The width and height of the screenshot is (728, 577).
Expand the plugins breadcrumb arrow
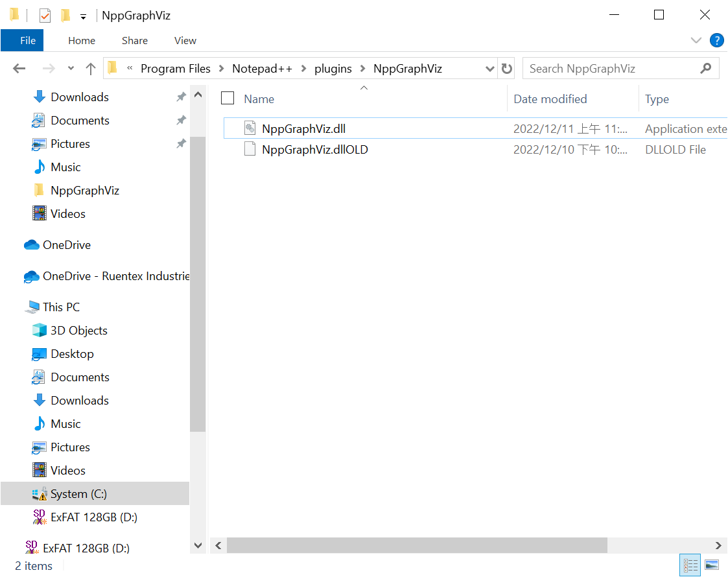pos(362,69)
